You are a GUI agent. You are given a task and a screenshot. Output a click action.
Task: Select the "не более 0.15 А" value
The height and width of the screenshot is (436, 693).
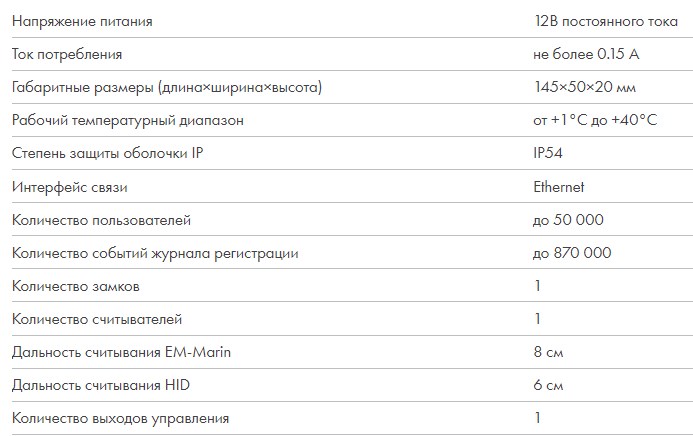(x=586, y=54)
